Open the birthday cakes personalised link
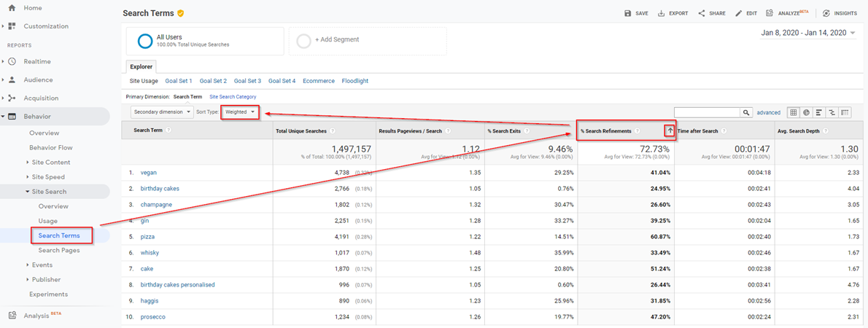This screenshot has height=328, width=868. (x=178, y=285)
